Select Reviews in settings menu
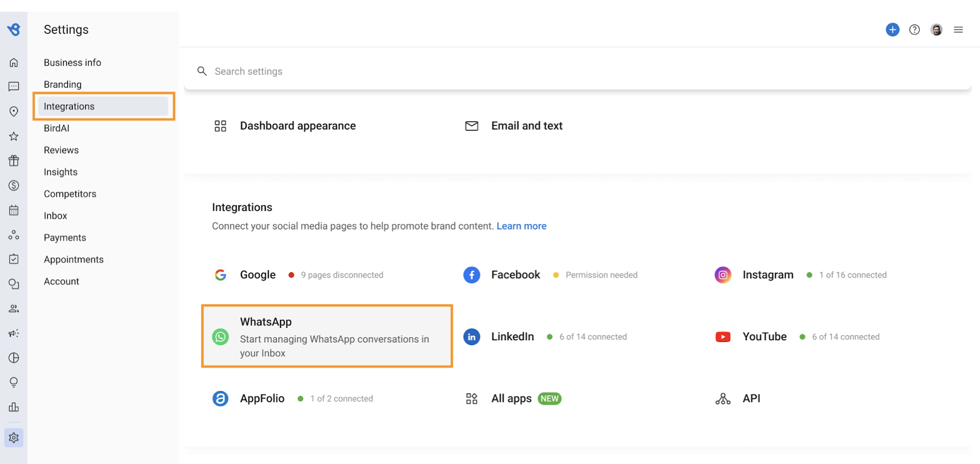 (x=61, y=150)
